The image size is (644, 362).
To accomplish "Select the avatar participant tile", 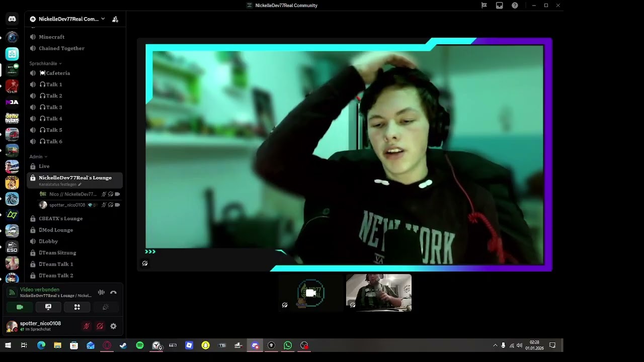I will coord(311,293).
